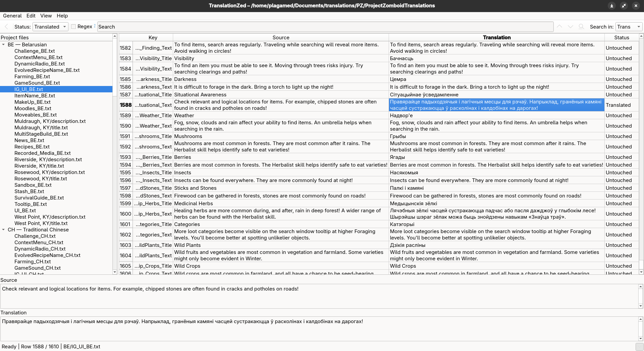
Task: Click 'Row 1588 / 1610' in status bar
Action: point(40,347)
